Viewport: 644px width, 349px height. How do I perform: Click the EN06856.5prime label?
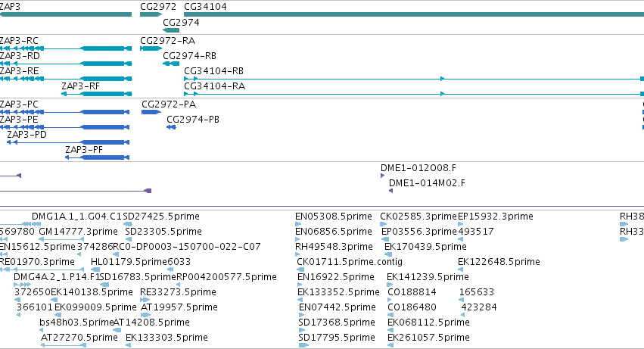(x=334, y=232)
